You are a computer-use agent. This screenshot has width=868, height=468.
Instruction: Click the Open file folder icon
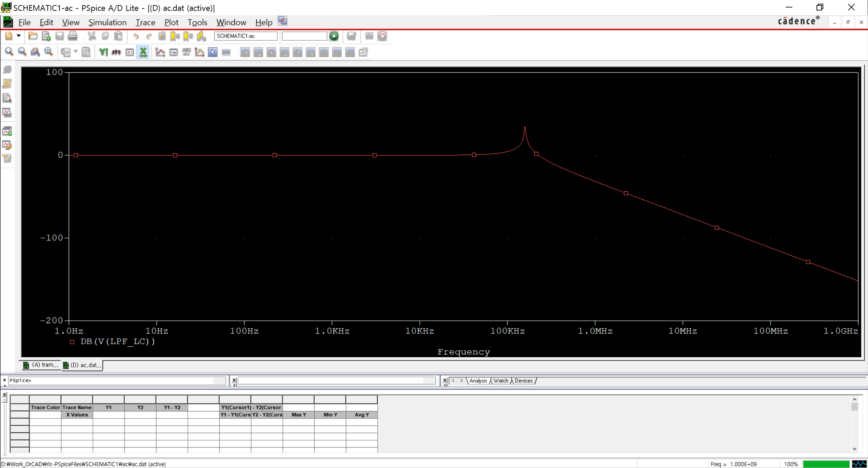click(33, 36)
